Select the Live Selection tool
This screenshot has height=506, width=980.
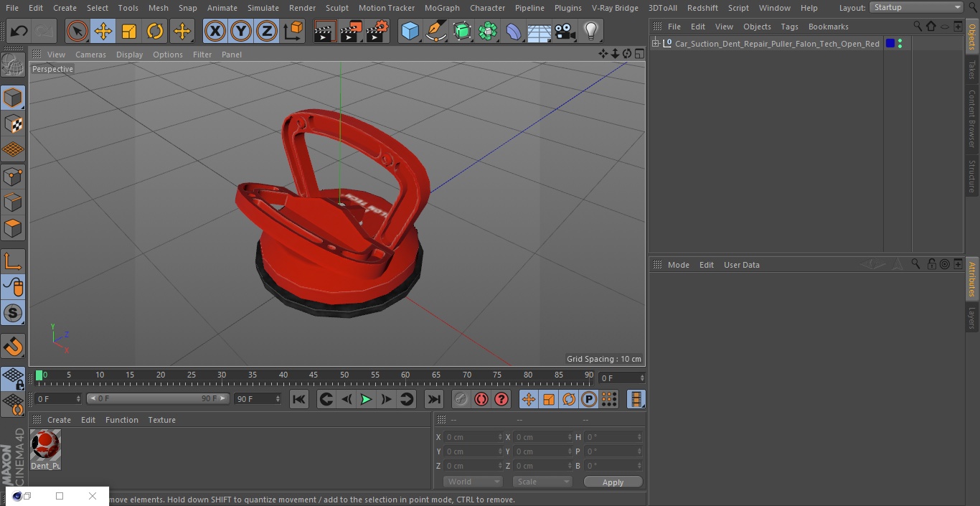click(x=77, y=31)
